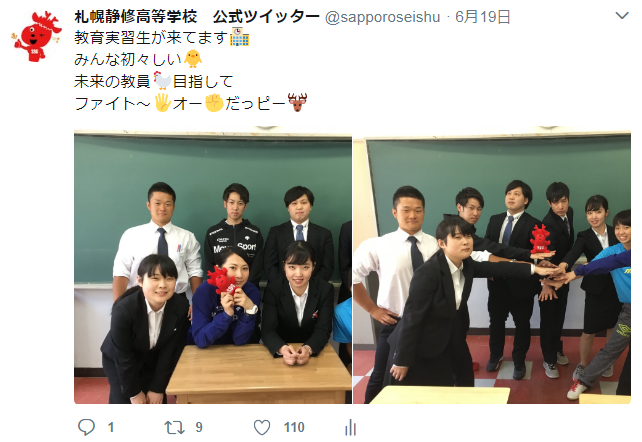Screen dimensions: 642x442
Task: Click the tweet text 教育実習生が来てます
Action: [x=151, y=38]
